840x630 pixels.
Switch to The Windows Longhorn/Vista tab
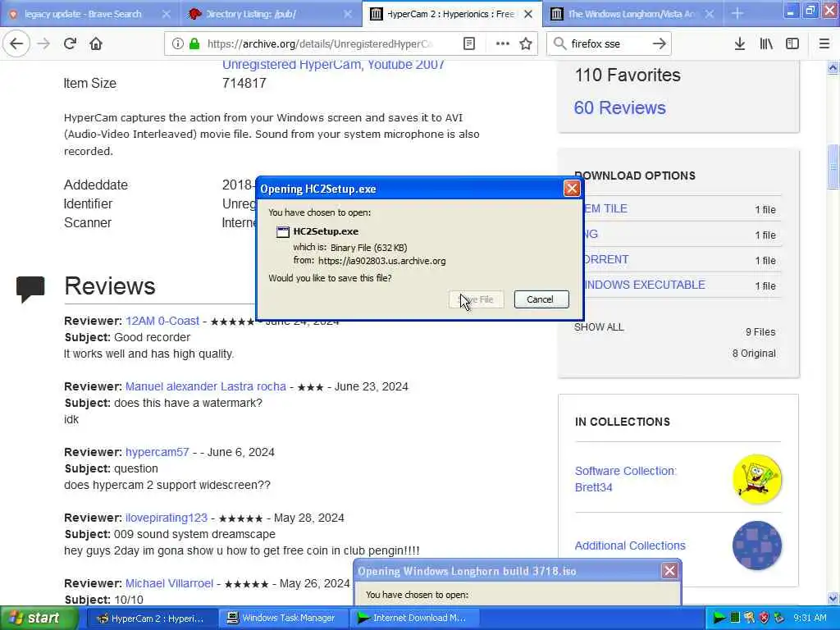click(631, 14)
